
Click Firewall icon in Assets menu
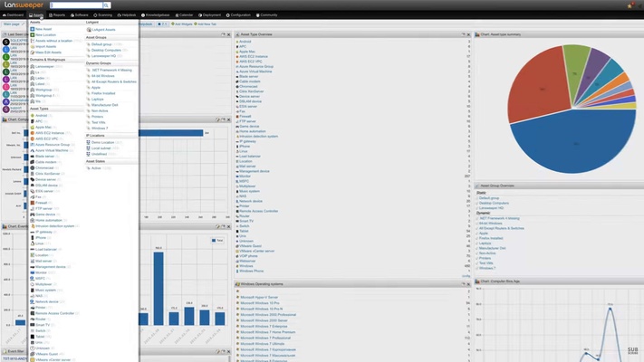pyautogui.click(x=33, y=203)
